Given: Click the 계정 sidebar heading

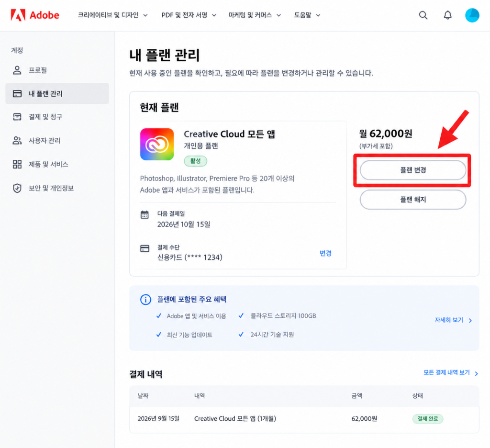Looking at the screenshot, I should coord(17,50).
